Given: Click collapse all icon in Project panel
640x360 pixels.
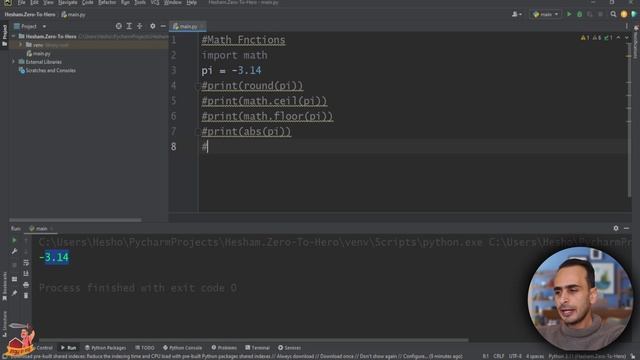Looking at the screenshot, I should (x=140, y=26).
